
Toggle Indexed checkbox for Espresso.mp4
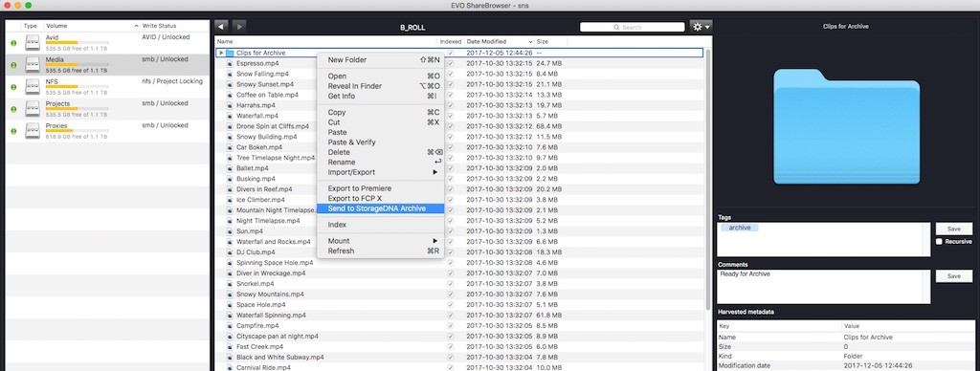tap(451, 64)
